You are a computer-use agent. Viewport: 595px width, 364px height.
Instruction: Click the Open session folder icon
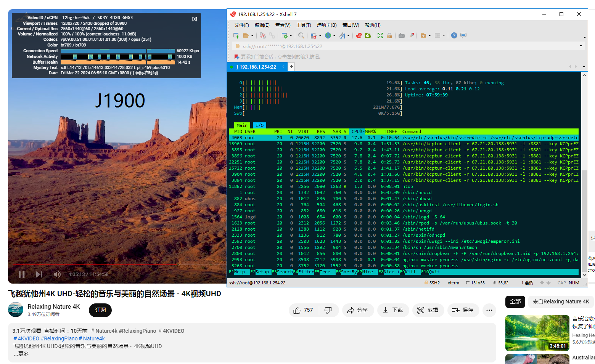[x=246, y=35]
